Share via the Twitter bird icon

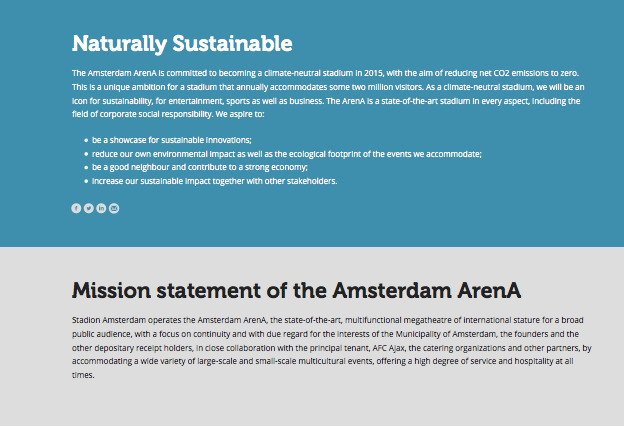[89, 208]
